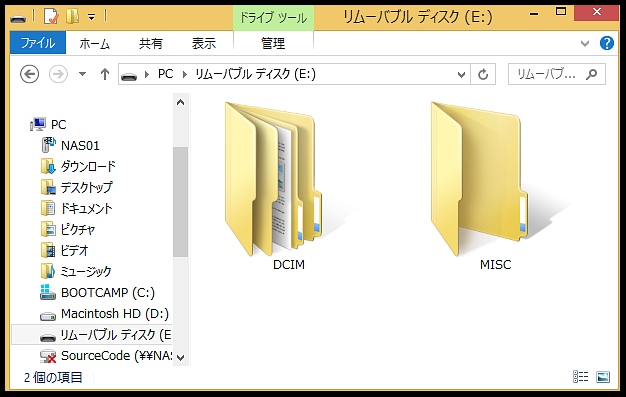Select SourceCode network drive in navigation pane
Screen dimensions: 626x397
[x=117, y=355]
